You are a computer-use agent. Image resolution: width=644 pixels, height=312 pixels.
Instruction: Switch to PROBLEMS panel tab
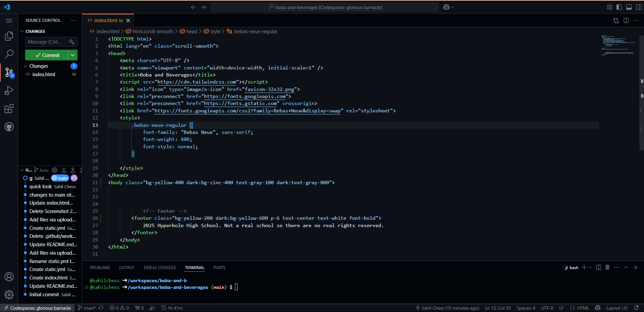(x=100, y=268)
